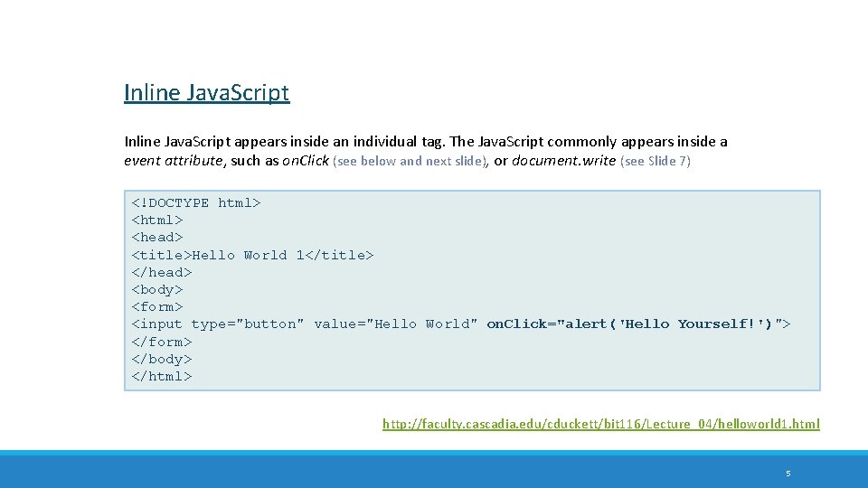Click the '<body>' opening tag line

(x=157, y=289)
